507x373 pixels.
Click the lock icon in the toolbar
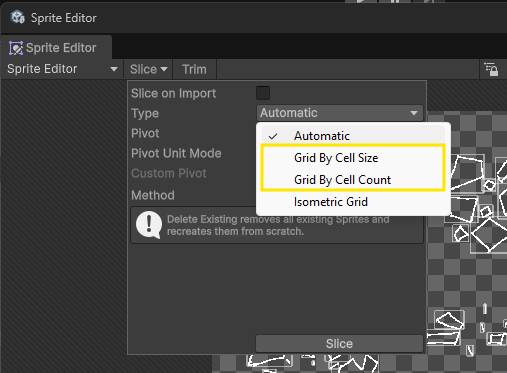click(x=491, y=69)
